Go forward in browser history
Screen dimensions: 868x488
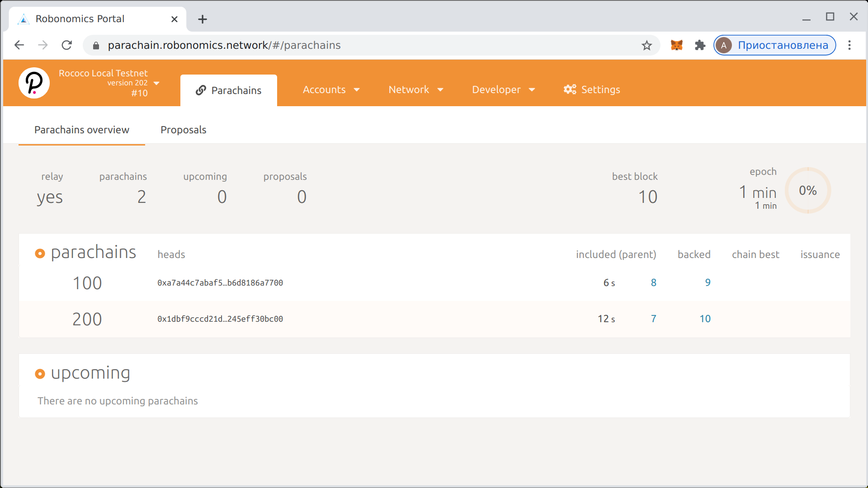point(43,45)
